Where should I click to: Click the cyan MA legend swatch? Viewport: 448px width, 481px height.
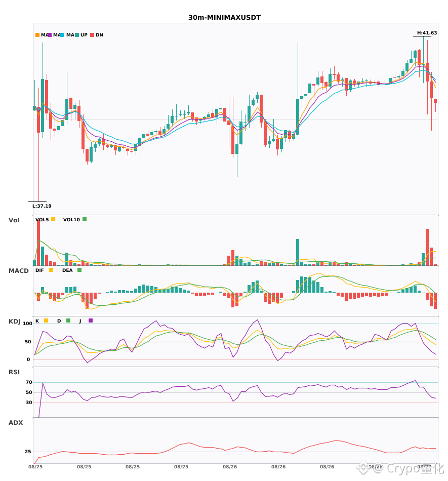tap(62, 35)
